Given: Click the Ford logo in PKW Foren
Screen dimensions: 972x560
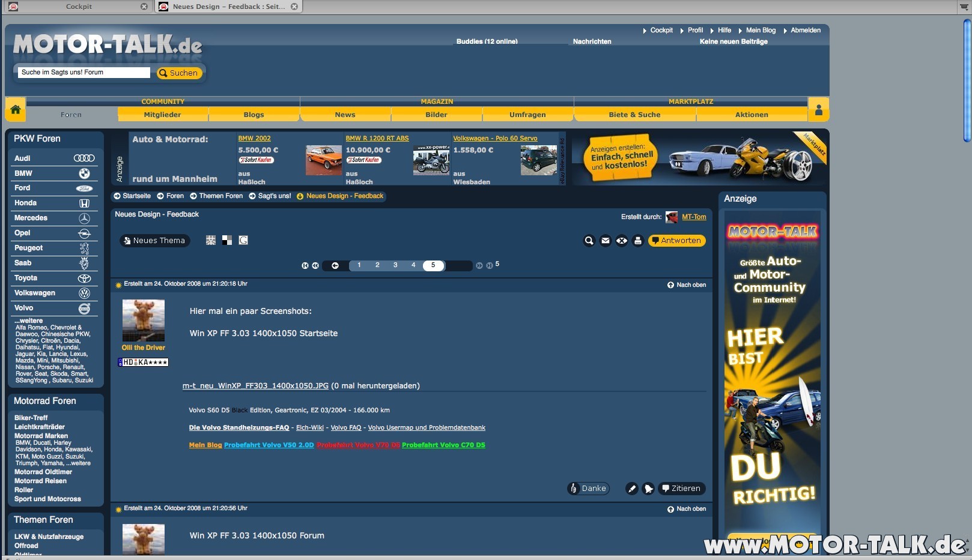Looking at the screenshot, I should tap(84, 188).
